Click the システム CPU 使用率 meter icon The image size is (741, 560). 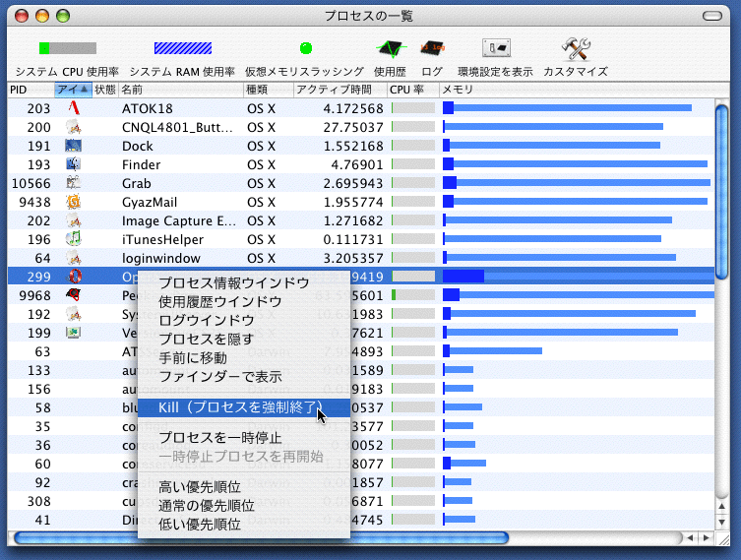[x=68, y=48]
